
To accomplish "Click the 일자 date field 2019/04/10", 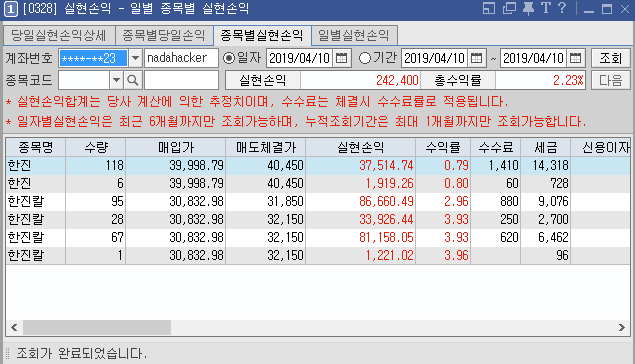I will point(300,58).
